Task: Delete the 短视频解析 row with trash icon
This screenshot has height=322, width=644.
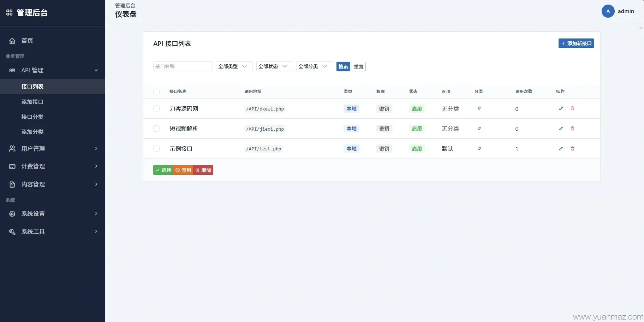Action: pyautogui.click(x=572, y=129)
